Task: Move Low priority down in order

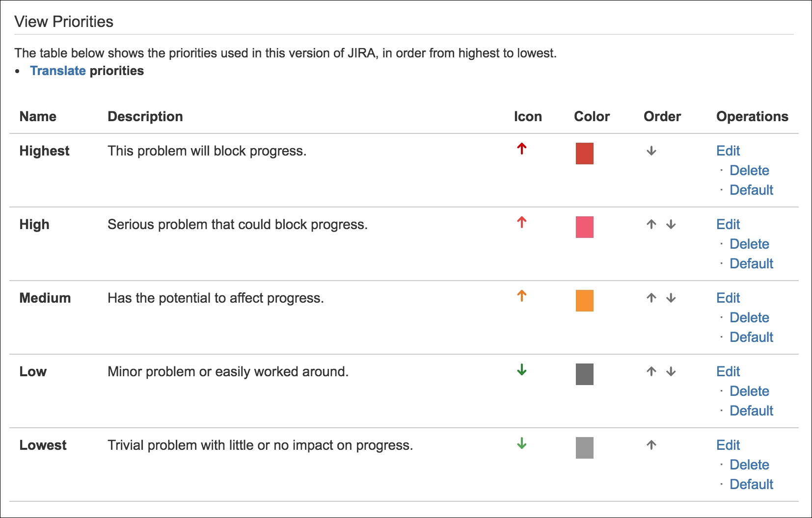Action: (671, 371)
